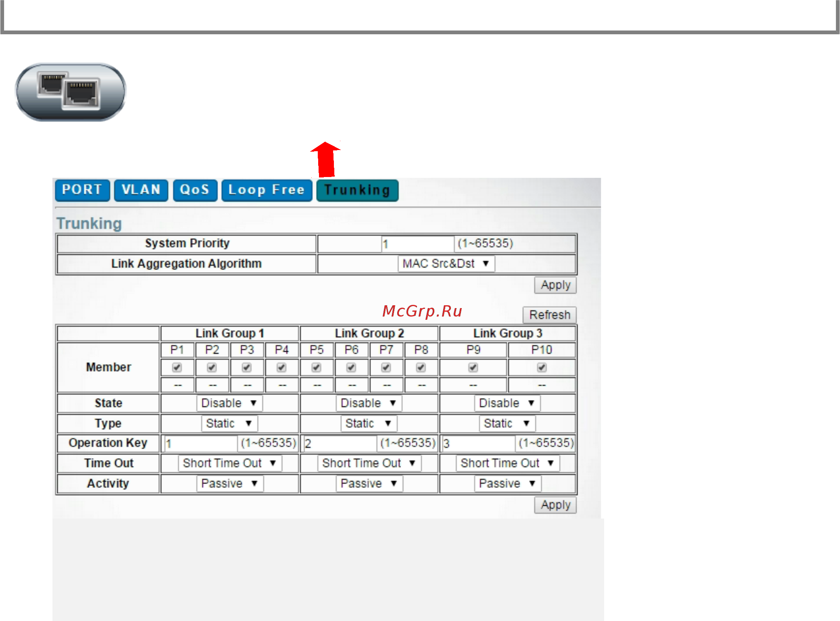This screenshot has height=621, width=840.
Task: Open the QoS tab
Action: [195, 190]
